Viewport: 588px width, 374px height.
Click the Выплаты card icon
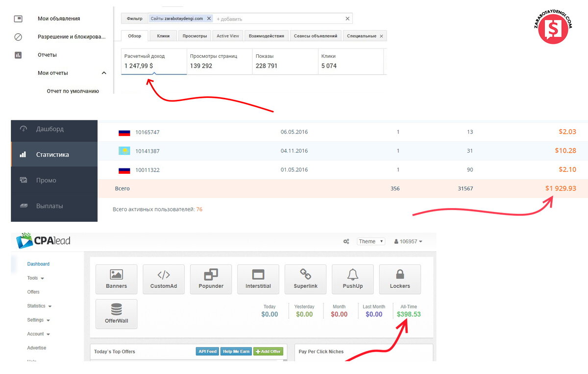24,206
